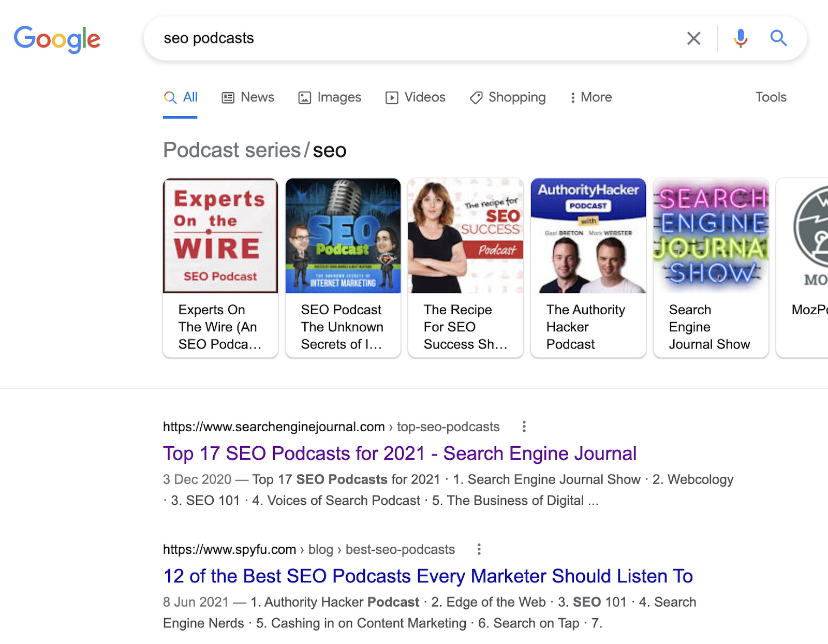Select Experts On The Wire podcast card
Viewport: 828px width, 644px height.
click(x=220, y=268)
